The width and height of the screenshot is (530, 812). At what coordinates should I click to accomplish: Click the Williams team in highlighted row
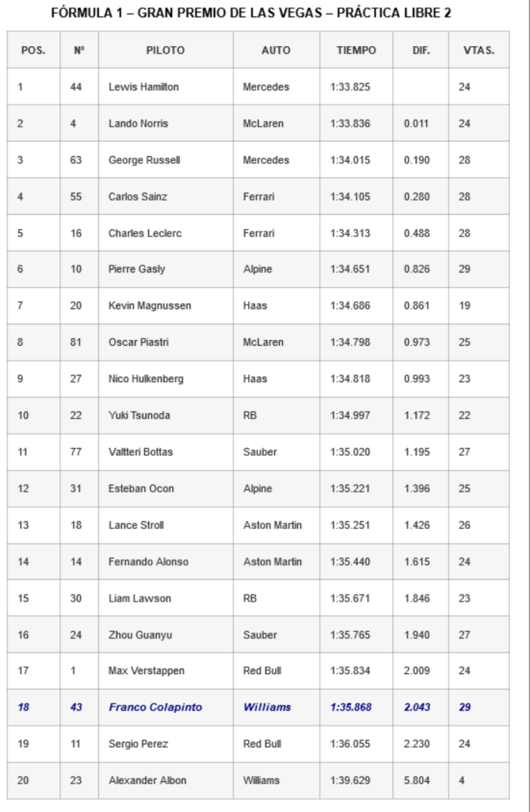click(x=267, y=707)
